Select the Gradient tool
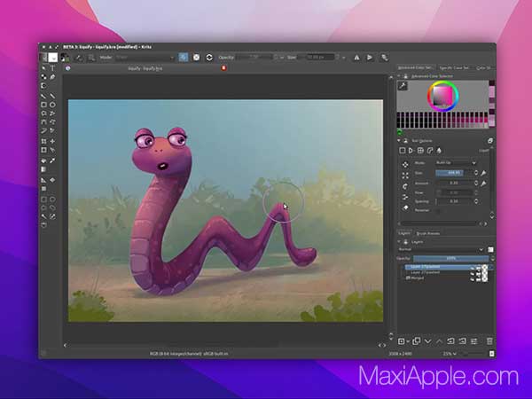 [43, 169]
